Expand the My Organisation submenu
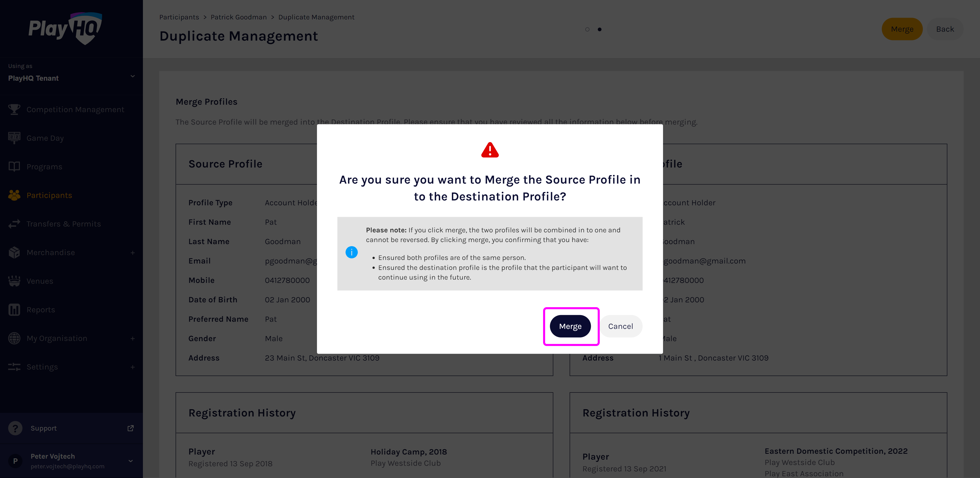The height and width of the screenshot is (478, 980). tap(132, 338)
